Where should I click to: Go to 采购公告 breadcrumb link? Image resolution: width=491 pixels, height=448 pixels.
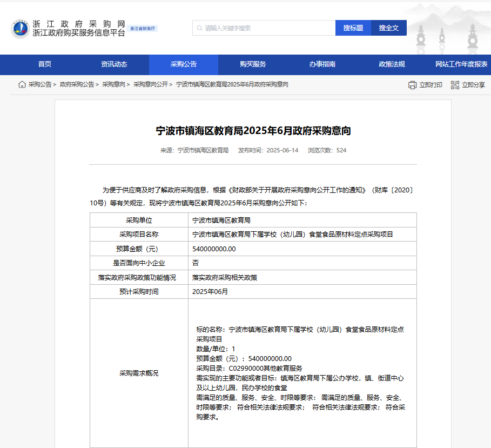tap(40, 85)
